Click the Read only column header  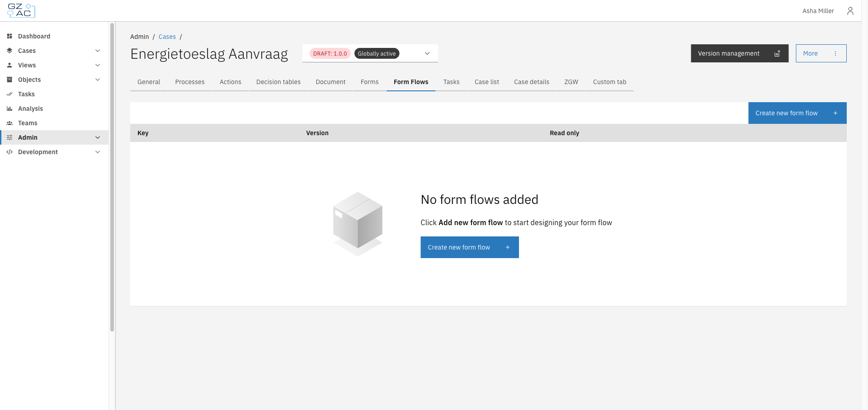[564, 133]
